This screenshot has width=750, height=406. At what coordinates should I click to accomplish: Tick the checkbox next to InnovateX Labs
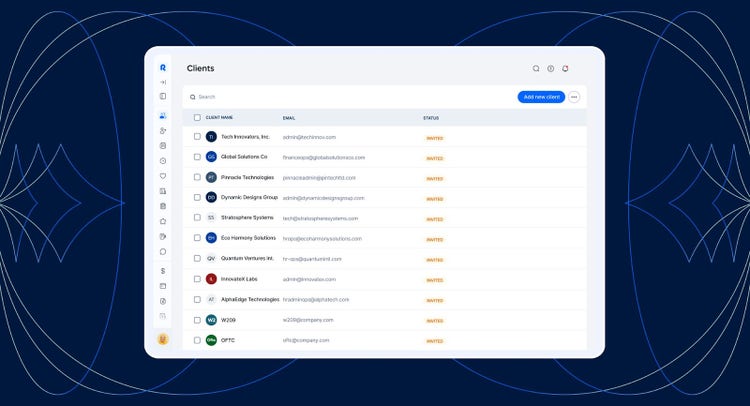pos(197,279)
